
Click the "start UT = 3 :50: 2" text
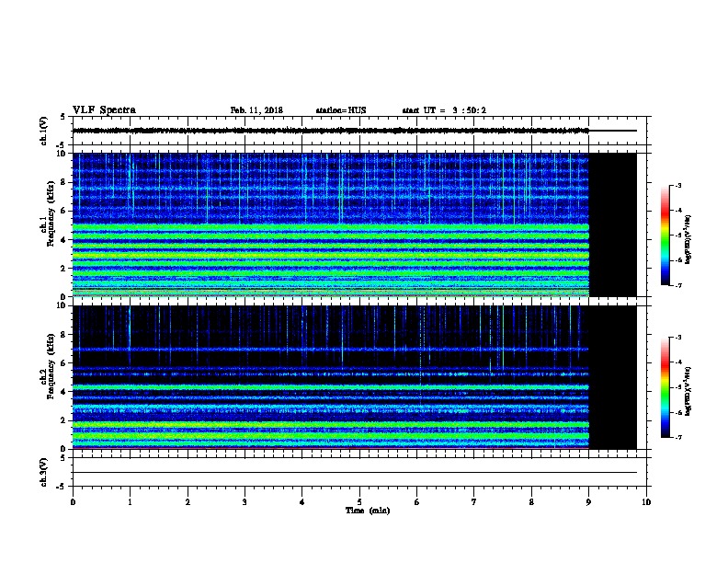pos(444,110)
